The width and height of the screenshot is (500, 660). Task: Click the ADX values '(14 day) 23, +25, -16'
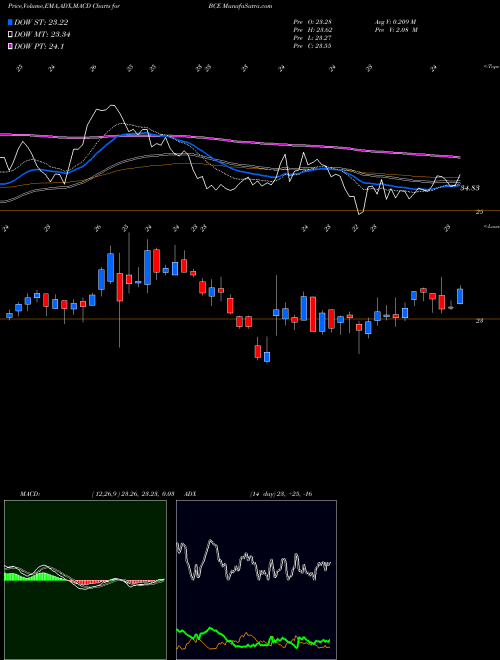click(x=281, y=494)
